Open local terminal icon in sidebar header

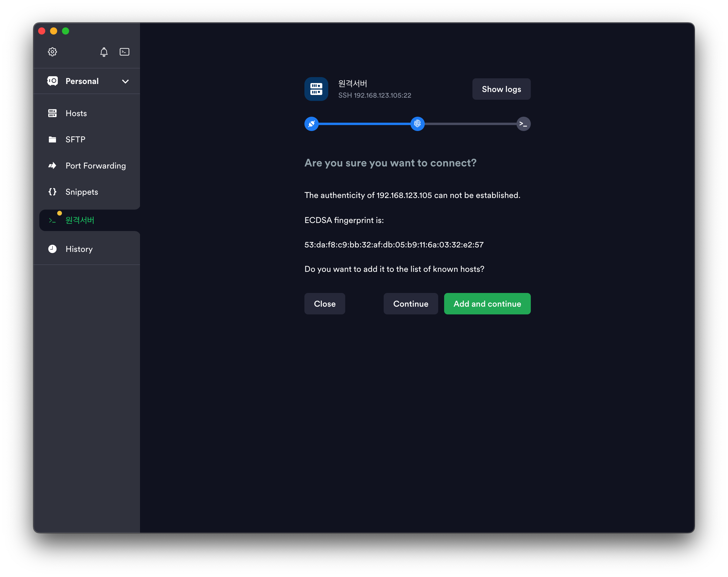coord(124,52)
